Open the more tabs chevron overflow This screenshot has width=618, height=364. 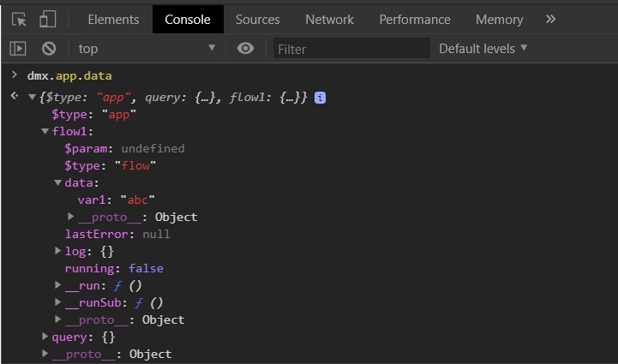click(x=550, y=19)
